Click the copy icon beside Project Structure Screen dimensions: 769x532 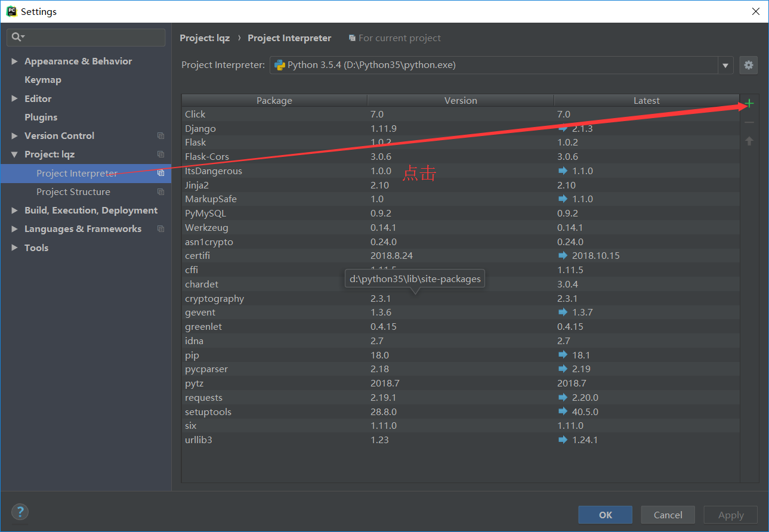click(160, 192)
